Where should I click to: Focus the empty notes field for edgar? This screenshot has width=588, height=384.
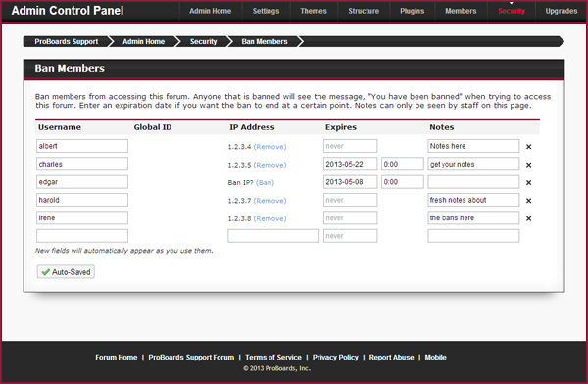tap(473, 182)
